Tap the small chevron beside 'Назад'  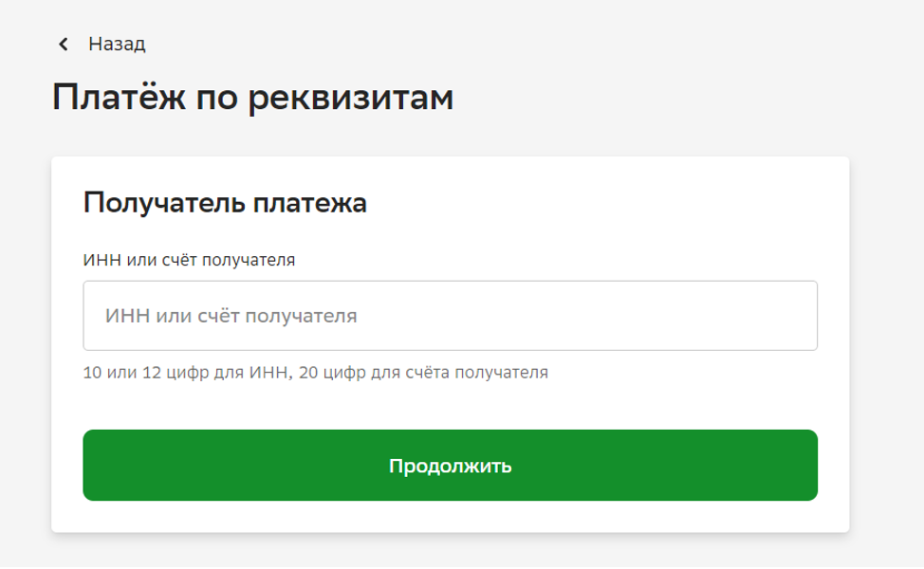coord(64,45)
